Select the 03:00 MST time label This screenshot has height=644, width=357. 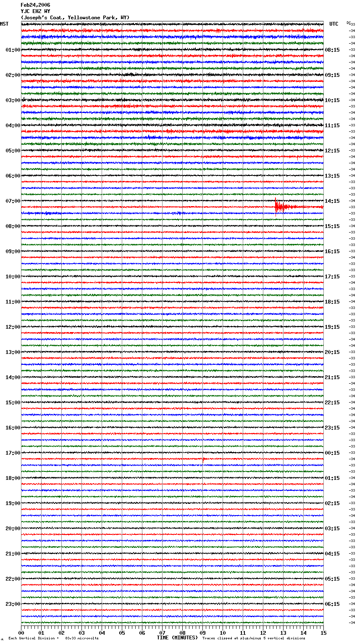(13, 100)
